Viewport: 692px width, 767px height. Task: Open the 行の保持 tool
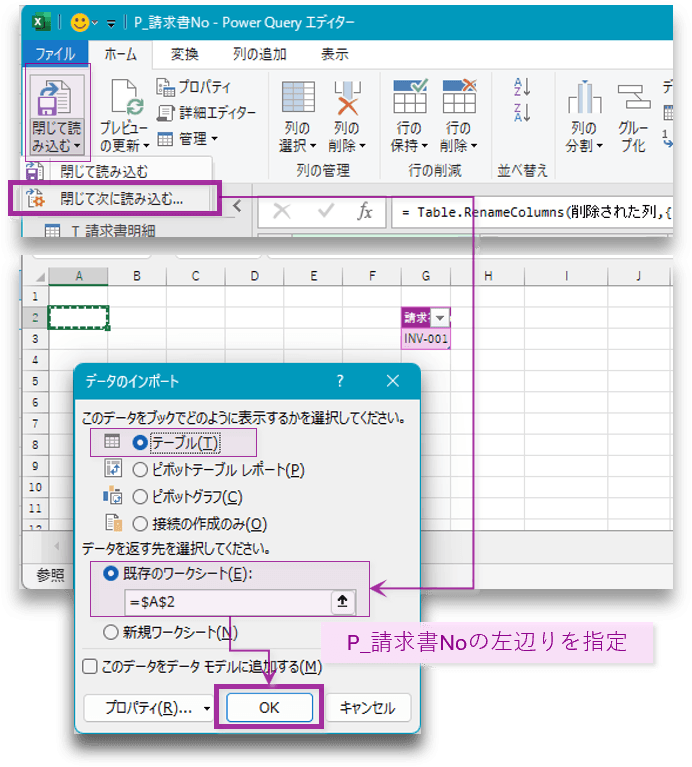(409, 116)
